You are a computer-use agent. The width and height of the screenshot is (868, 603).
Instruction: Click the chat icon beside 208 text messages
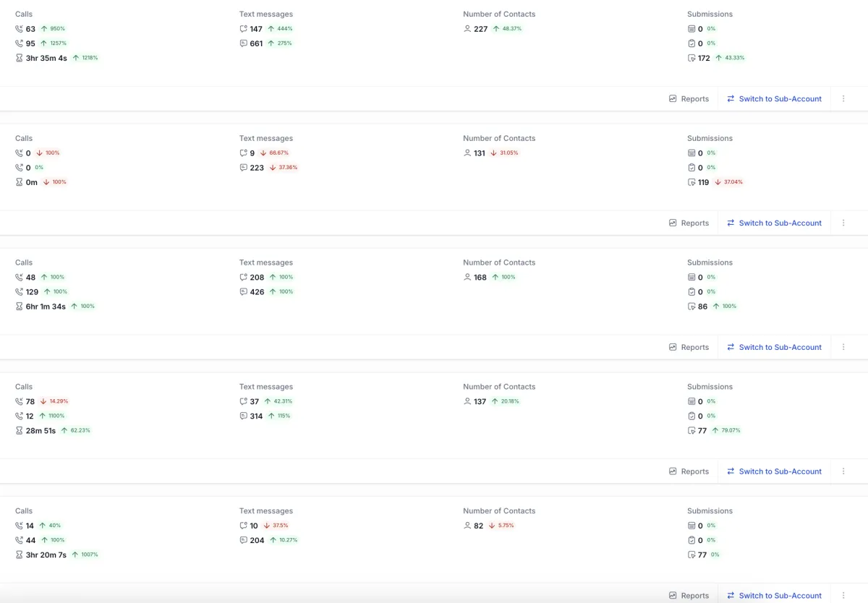pos(244,278)
